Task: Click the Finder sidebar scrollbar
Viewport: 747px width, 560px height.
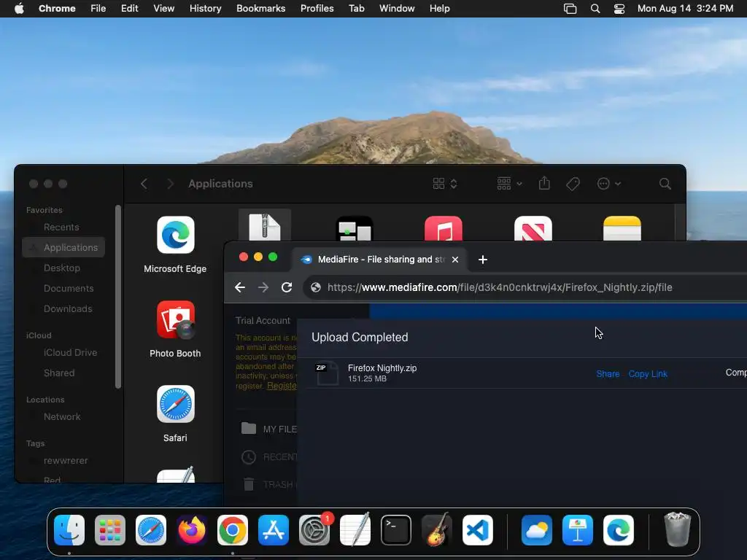Action: (118, 297)
